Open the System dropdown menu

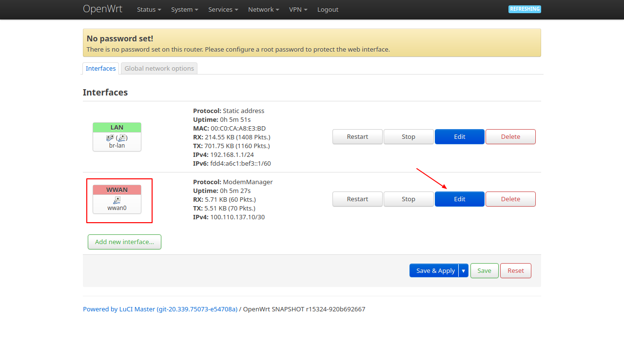tap(185, 10)
